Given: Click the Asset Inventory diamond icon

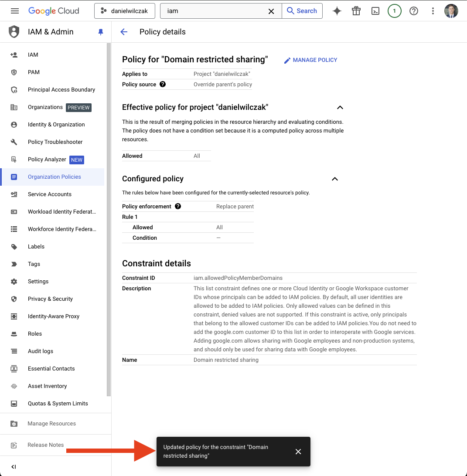Looking at the screenshot, I should pos(14,386).
